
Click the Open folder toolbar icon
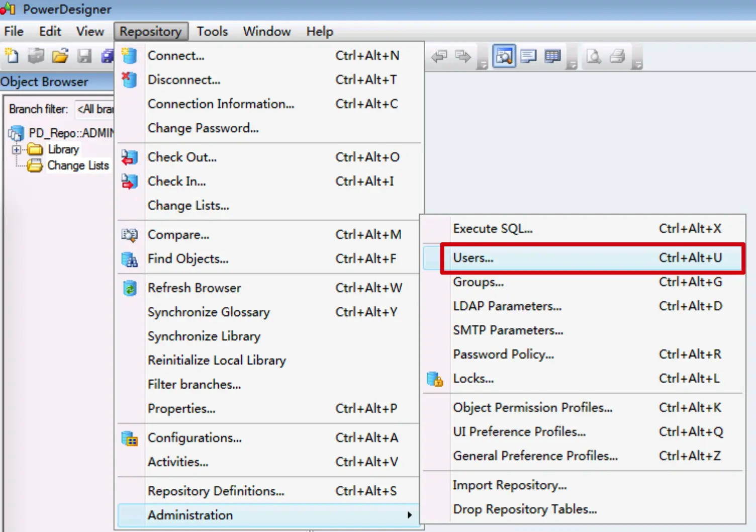[x=60, y=56]
